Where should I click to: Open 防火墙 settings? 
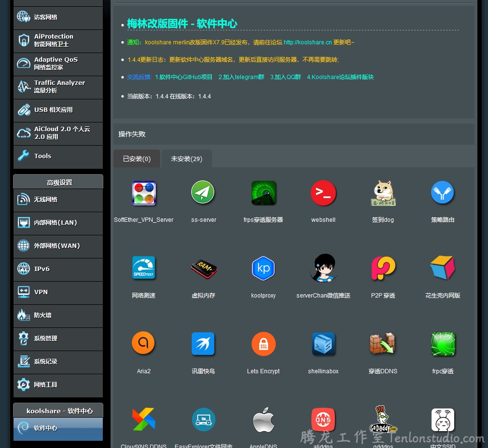pos(58,316)
